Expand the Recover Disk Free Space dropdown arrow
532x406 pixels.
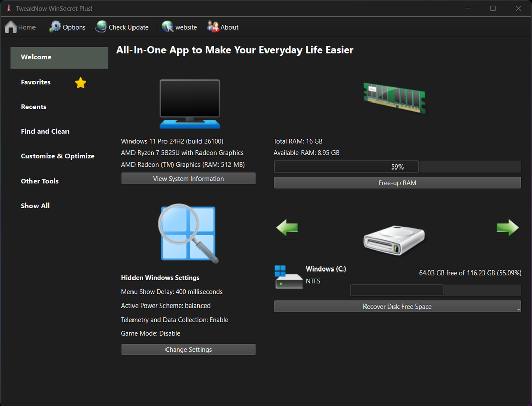(519, 309)
